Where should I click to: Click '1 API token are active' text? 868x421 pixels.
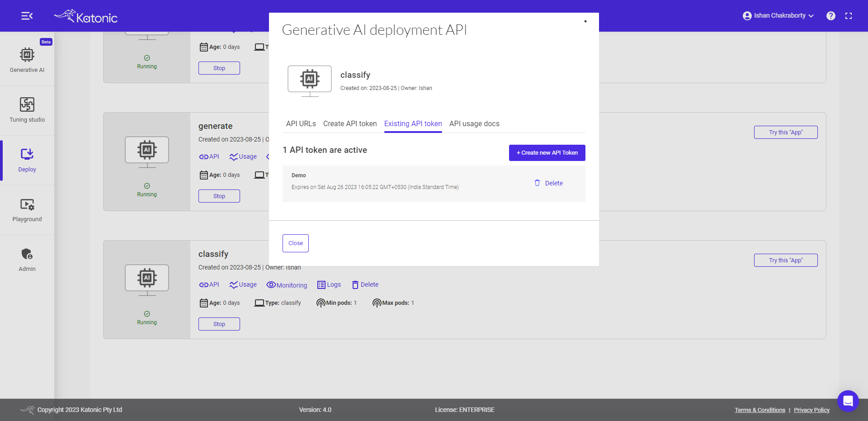coord(325,150)
